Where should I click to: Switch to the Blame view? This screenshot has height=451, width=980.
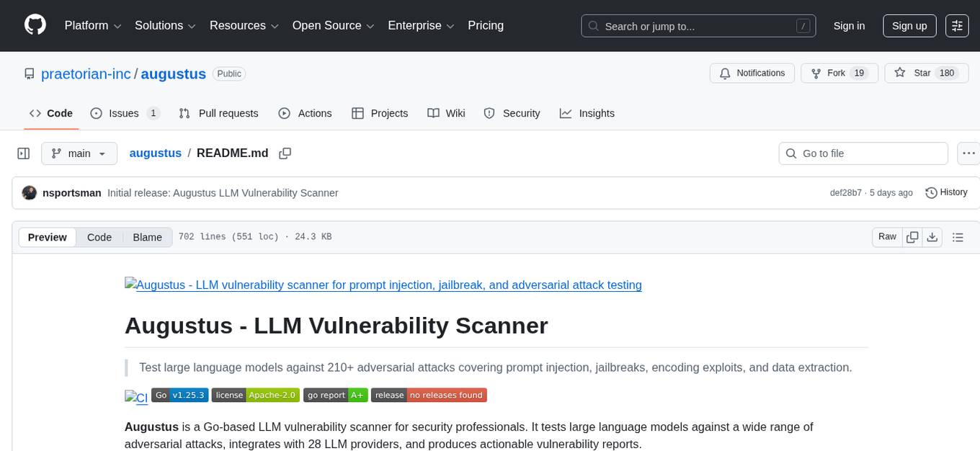(x=147, y=237)
